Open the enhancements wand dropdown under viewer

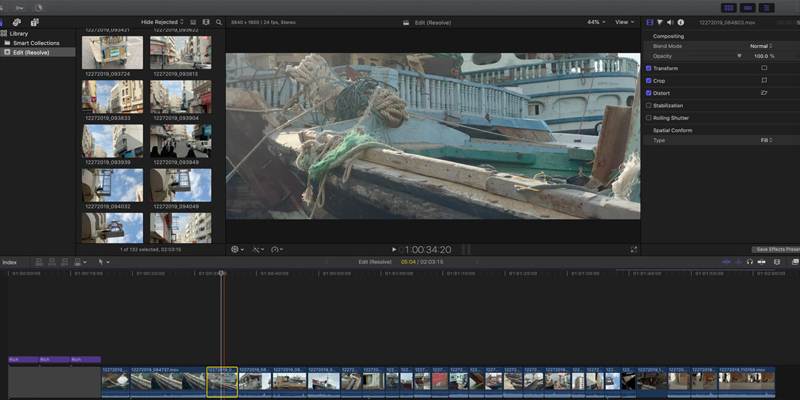click(x=259, y=249)
